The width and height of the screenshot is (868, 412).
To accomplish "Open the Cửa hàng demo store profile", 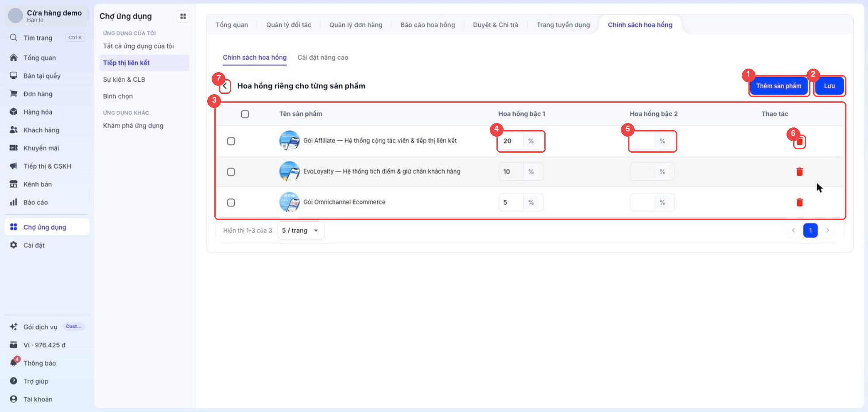I will click(46, 15).
